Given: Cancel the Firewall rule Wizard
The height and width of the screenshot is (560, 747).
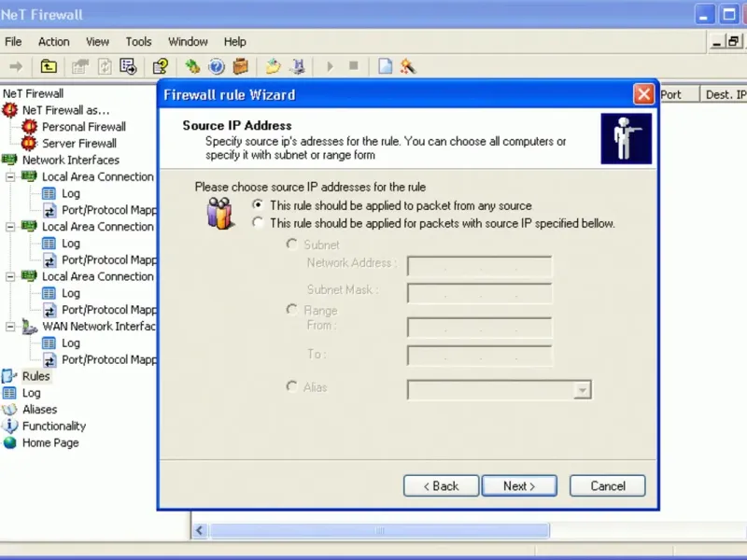Looking at the screenshot, I should [x=608, y=485].
